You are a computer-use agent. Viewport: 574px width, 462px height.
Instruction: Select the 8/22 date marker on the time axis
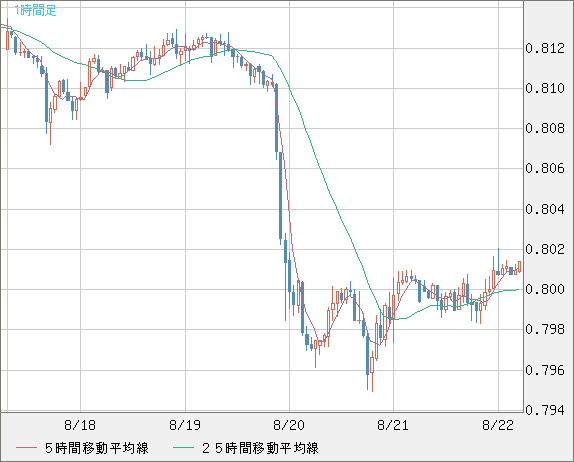498,425
